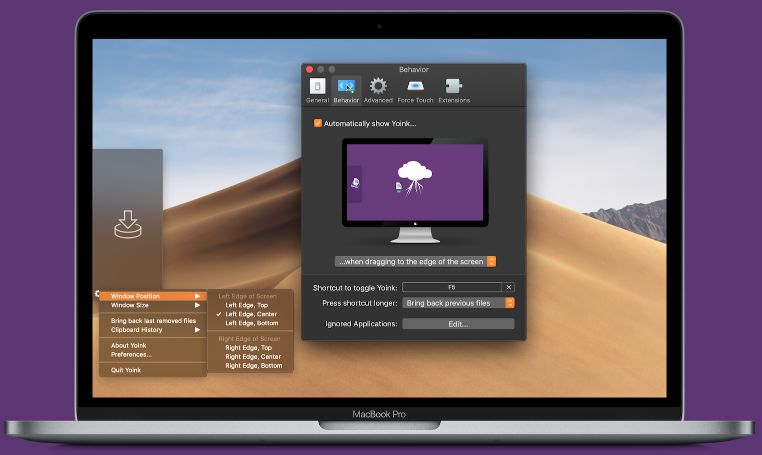The height and width of the screenshot is (455, 762).
Task: Choose Quit Yoink from menu
Action: [153, 370]
